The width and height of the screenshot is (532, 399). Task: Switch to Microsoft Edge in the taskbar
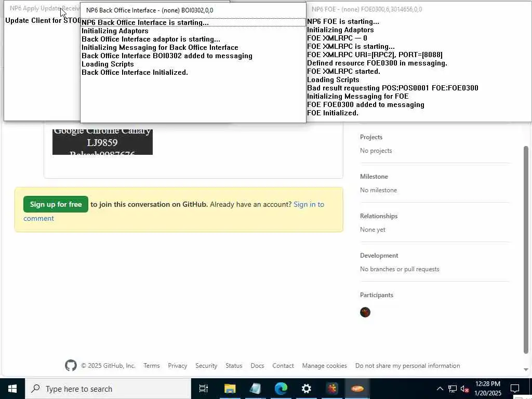click(x=281, y=389)
